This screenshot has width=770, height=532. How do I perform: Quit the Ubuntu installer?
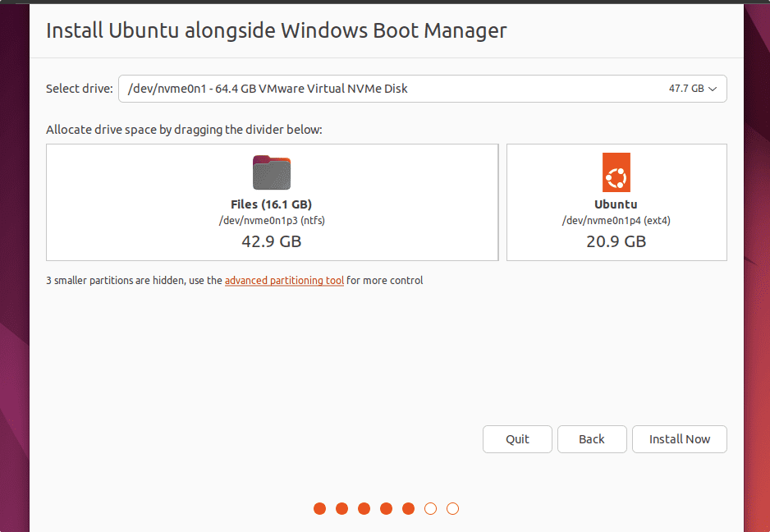517,439
